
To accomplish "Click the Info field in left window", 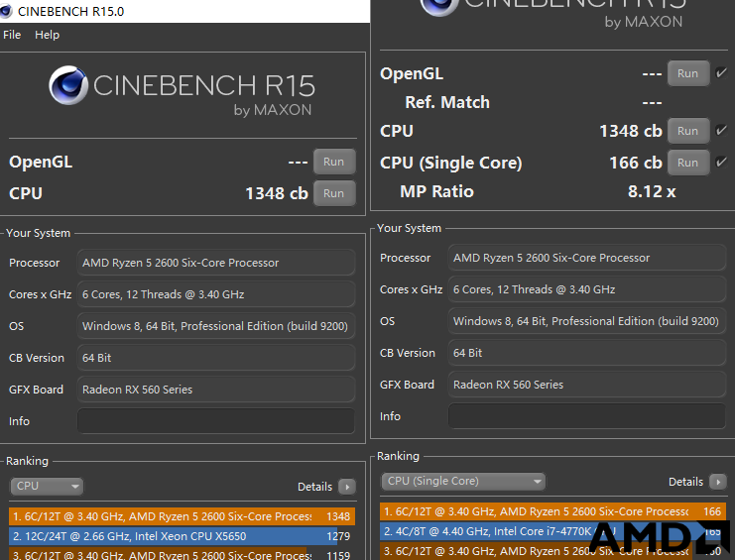I will pos(216,421).
